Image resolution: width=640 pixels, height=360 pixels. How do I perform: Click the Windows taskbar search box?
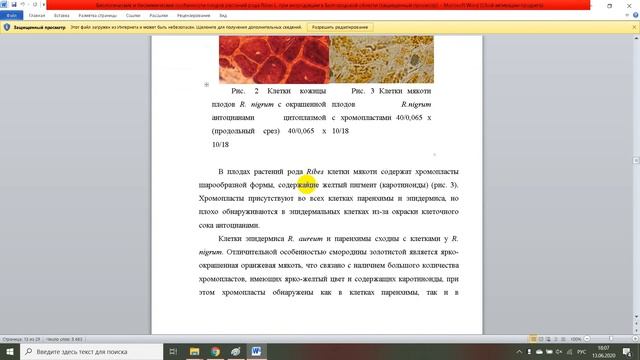point(91,351)
